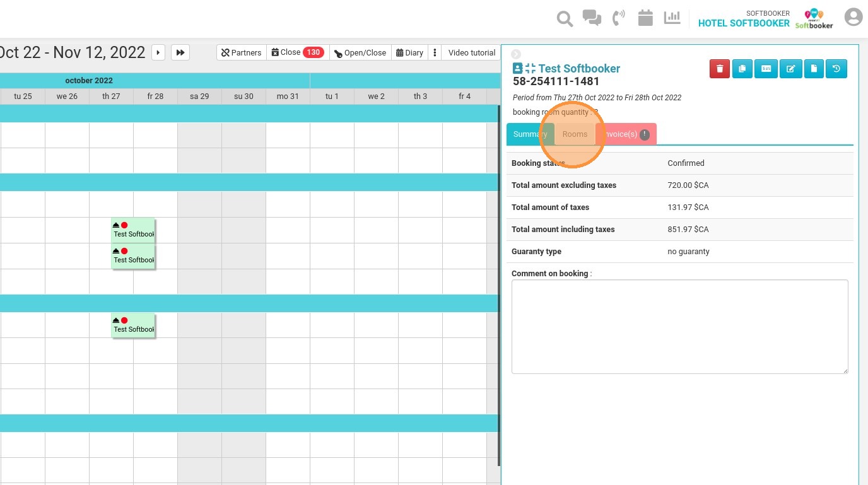Switch to the Rooms tab
Viewport: 868px width, 485px height.
pos(575,134)
